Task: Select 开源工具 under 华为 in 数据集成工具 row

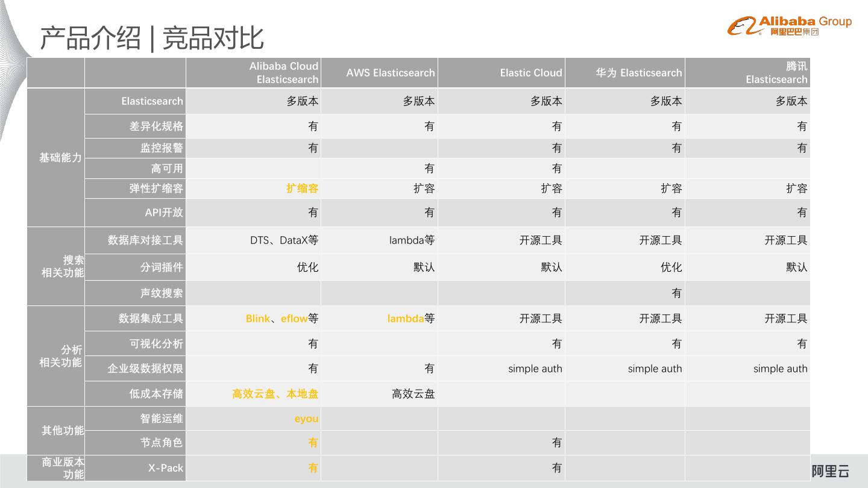Action: (x=661, y=319)
